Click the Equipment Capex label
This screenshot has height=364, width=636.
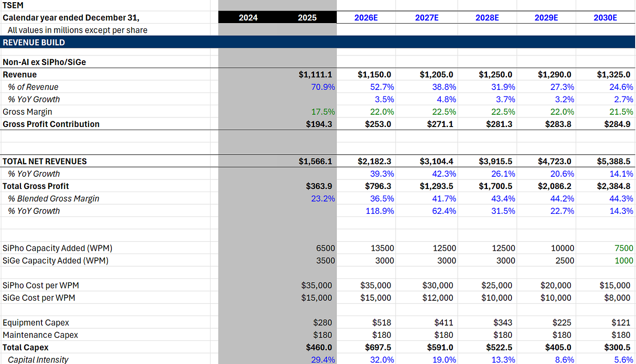click(36, 323)
